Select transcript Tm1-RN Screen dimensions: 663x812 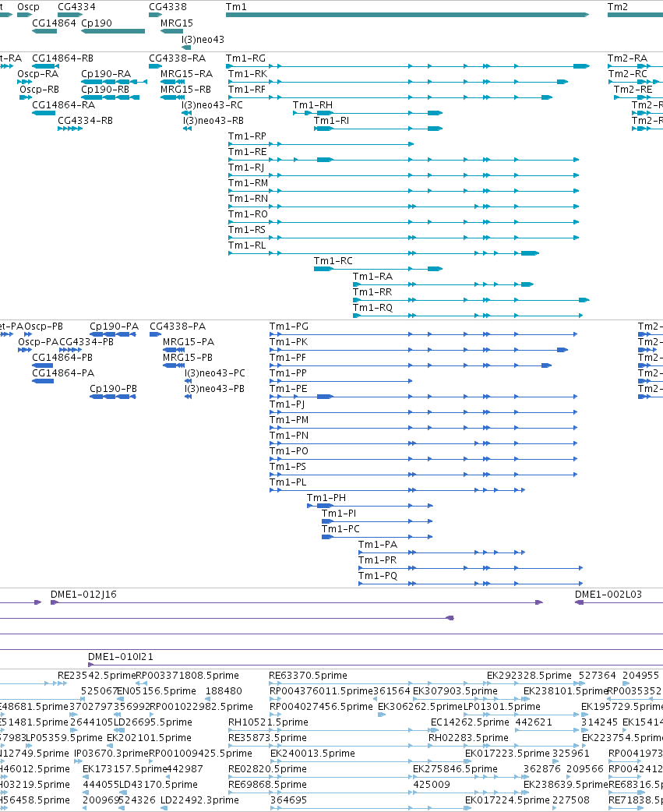click(249, 199)
